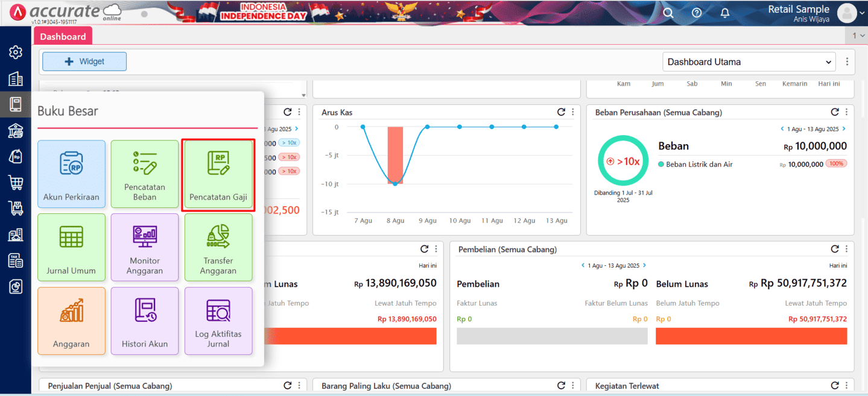Viewport: 868px width, 396px height.
Task: Open Monitor Anggaran tile
Action: click(x=145, y=247)
